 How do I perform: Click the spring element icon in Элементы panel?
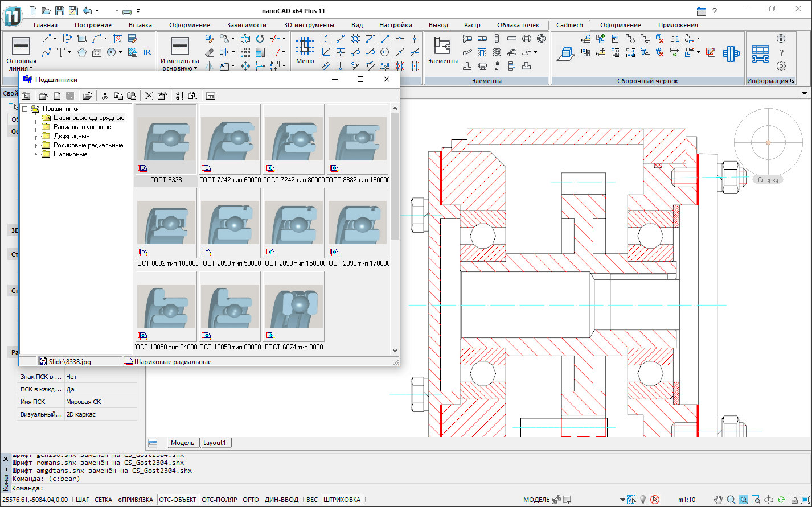pyautogui.click(x=497, y=52)
